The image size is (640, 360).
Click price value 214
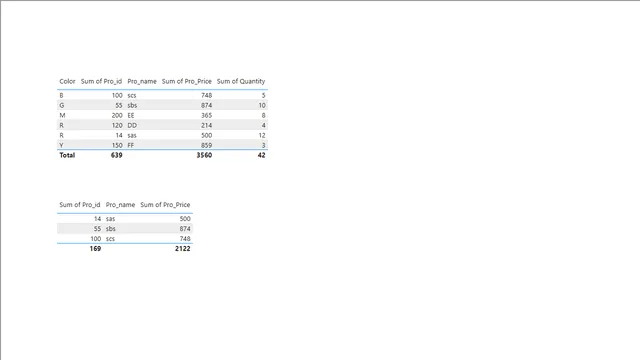(206, 125)
